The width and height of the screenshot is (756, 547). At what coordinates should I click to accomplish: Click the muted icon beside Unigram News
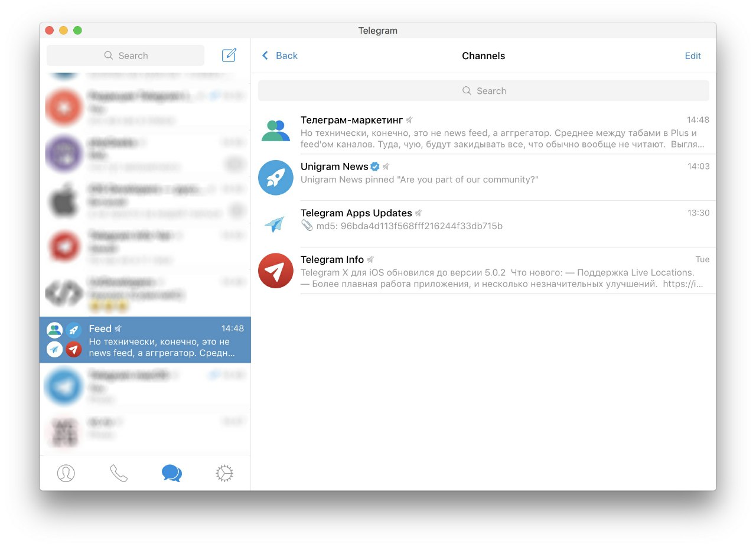tap(386, 167)
